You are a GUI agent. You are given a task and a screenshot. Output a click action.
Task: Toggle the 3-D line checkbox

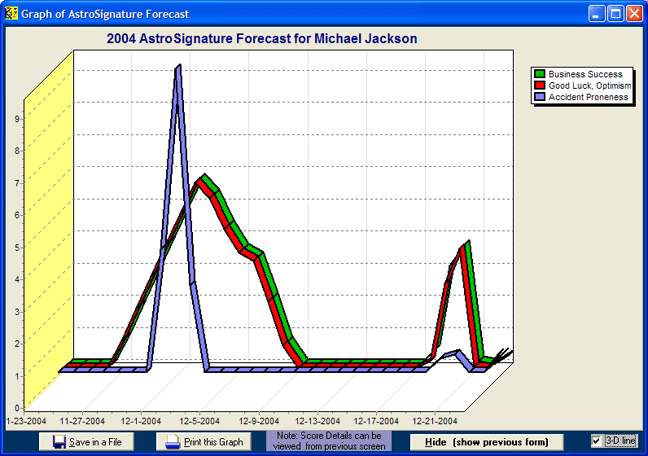(597, 441)
